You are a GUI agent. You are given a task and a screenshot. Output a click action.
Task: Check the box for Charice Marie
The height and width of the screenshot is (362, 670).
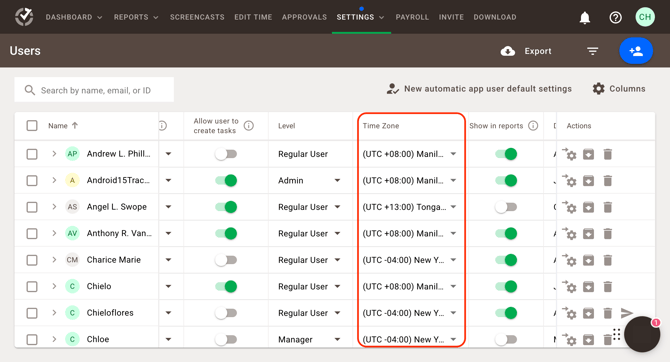pos(32,260)
